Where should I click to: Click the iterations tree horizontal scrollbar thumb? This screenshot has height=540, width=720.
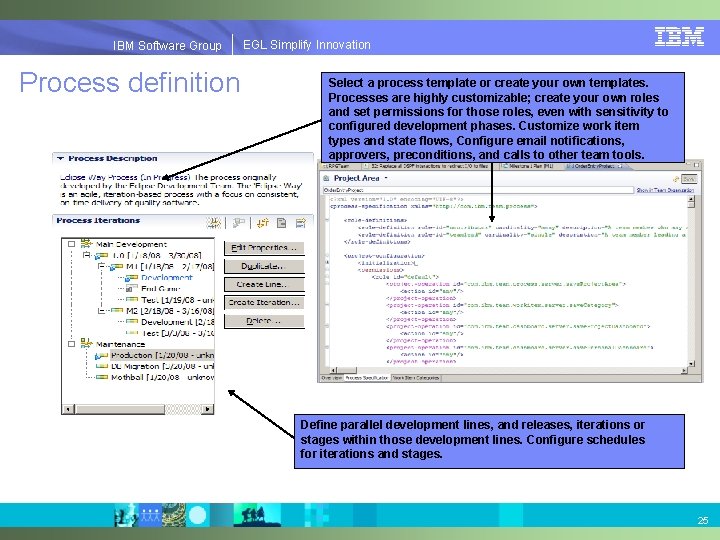[x=120, y=409]
